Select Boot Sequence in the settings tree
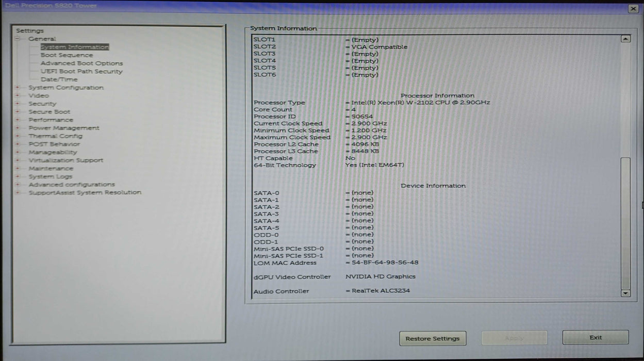The height and width of the screenshot is (361, 644). (67, 55)
